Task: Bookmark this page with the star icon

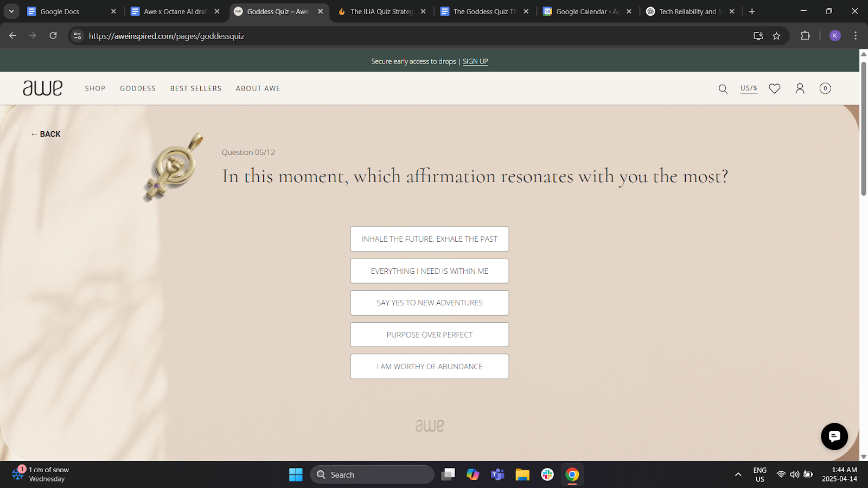Action: click(776, 36)
